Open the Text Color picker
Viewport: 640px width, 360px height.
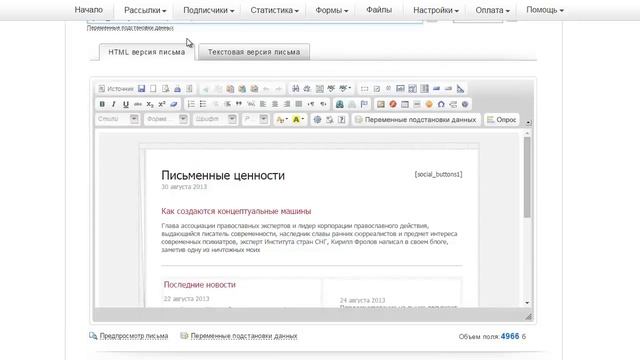(x=282, y=120)
